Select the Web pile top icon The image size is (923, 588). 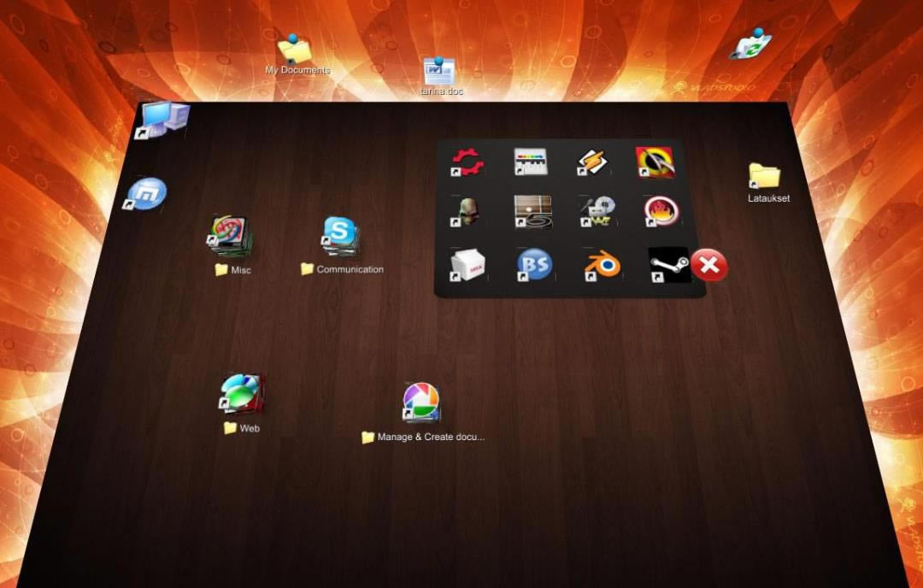241,393
